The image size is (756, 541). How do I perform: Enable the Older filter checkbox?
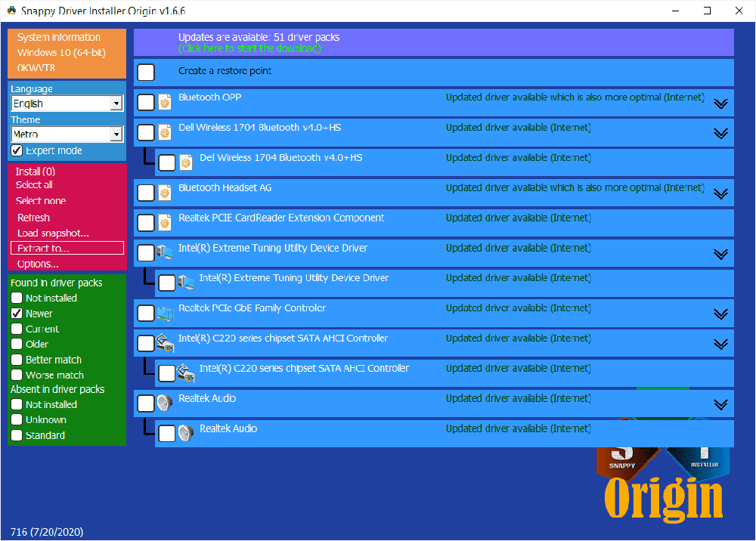click(x=17, y=344)
